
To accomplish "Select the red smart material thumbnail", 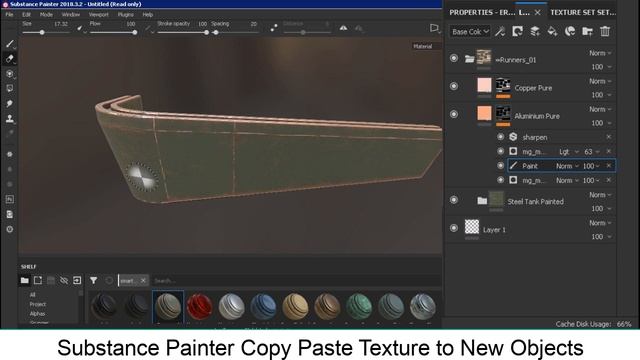I will (x=200, y=307).
